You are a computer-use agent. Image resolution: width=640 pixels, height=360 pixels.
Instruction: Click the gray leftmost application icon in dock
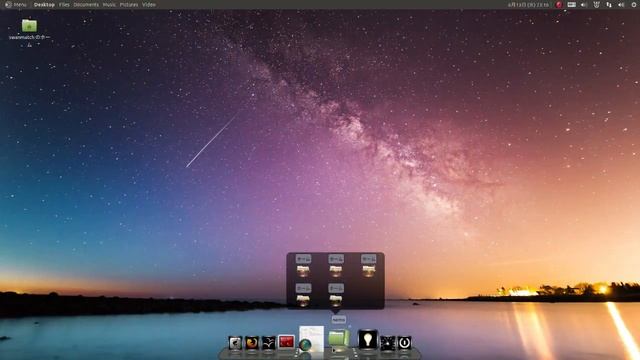click(235, 342)
